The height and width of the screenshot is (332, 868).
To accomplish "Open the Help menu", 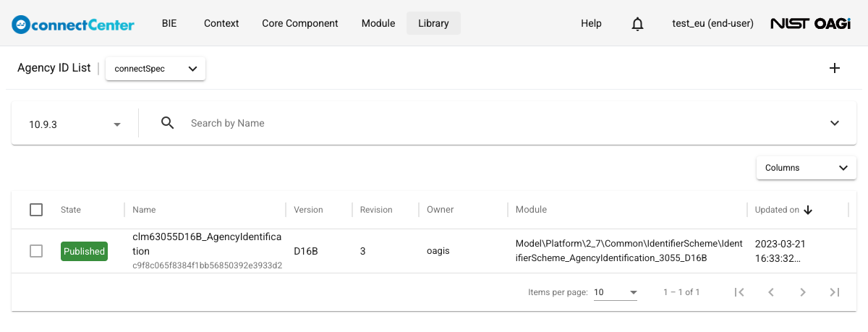I will tap(591, 23).
